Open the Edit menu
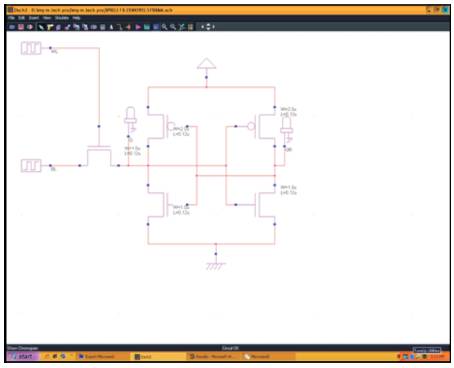The width and height of the screenshot is (454, 368). [22, 18]
